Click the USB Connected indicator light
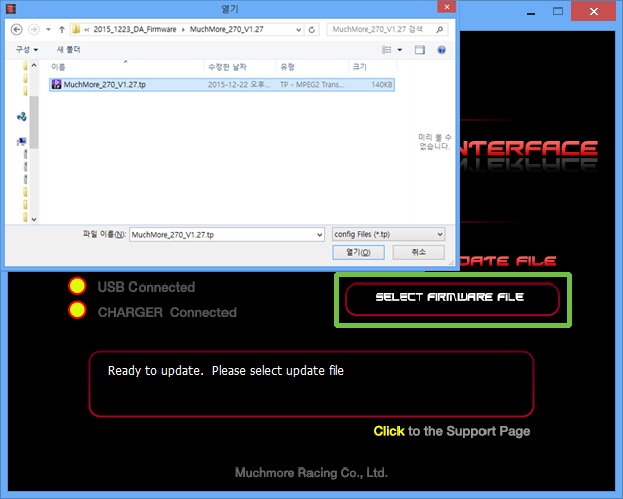The image size is (623, 499). (x=77, y=286)
